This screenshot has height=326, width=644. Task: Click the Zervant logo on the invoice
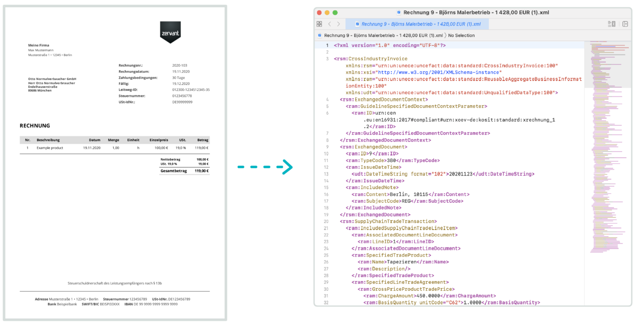(x=170, y=32)
